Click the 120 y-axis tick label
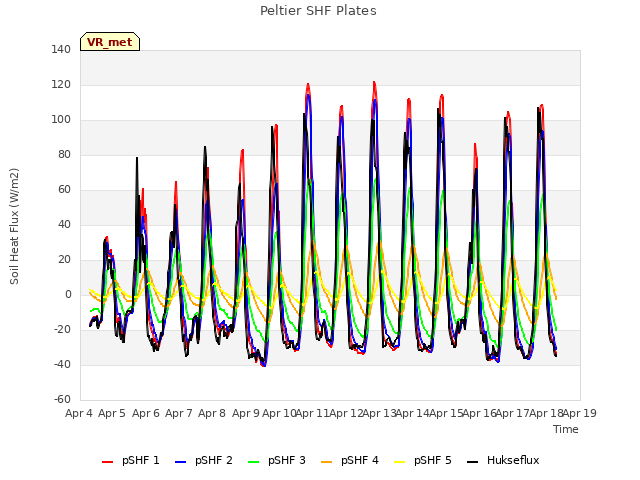 point(61,84)
